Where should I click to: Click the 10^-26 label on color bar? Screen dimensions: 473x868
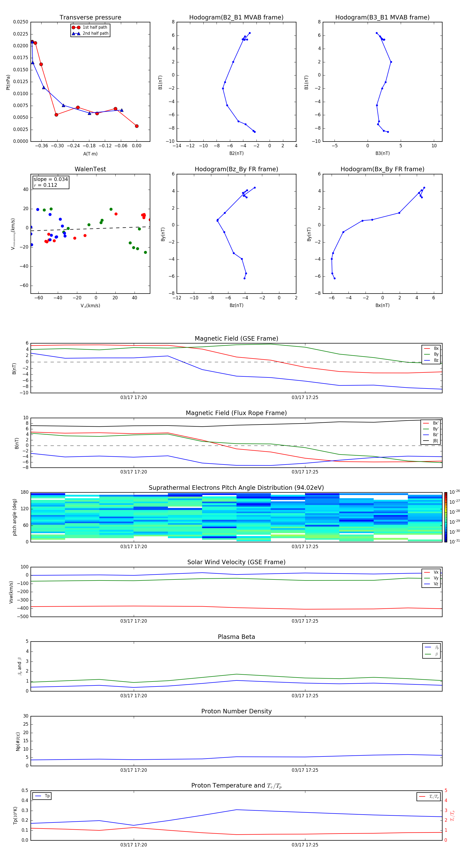click(x=455, y=492)
